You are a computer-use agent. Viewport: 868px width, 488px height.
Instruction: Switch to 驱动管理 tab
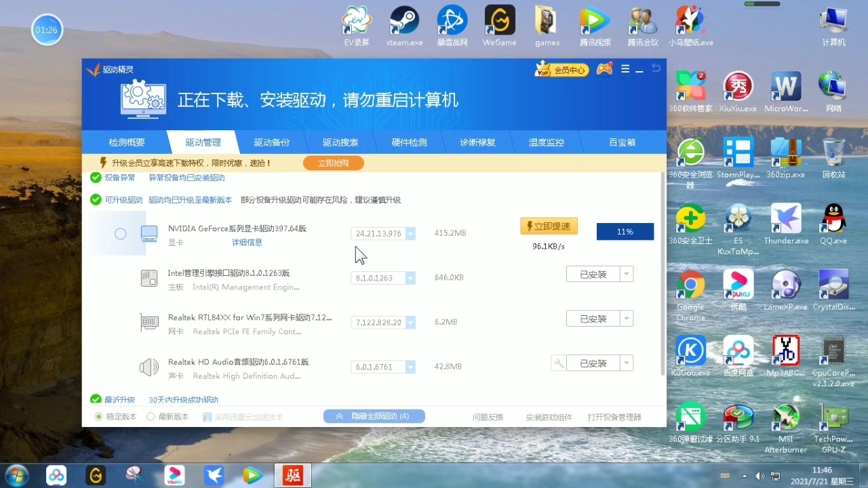(x=203, y=142)
